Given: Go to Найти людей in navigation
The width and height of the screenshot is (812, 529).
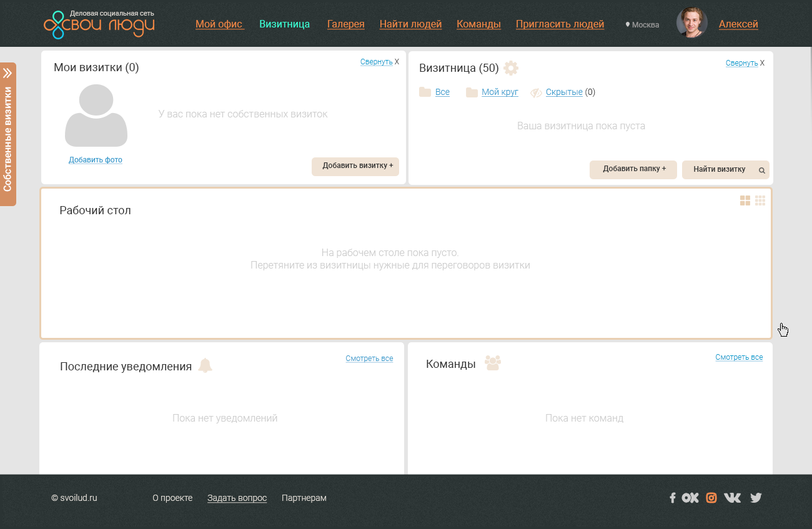Looking at the screenshot, I should tap(410, 24).
